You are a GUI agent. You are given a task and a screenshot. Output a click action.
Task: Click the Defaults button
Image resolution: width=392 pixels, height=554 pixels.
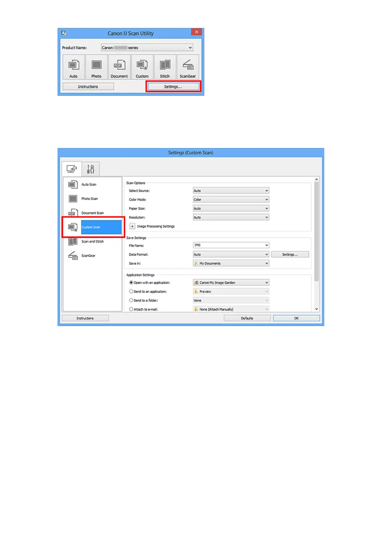click(x=247, y=318)
